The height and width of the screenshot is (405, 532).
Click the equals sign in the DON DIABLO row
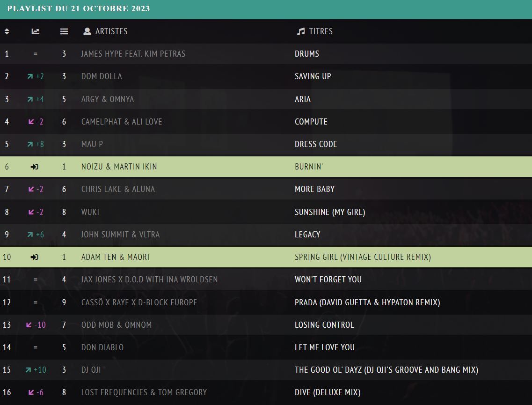(x=35, y=347)
